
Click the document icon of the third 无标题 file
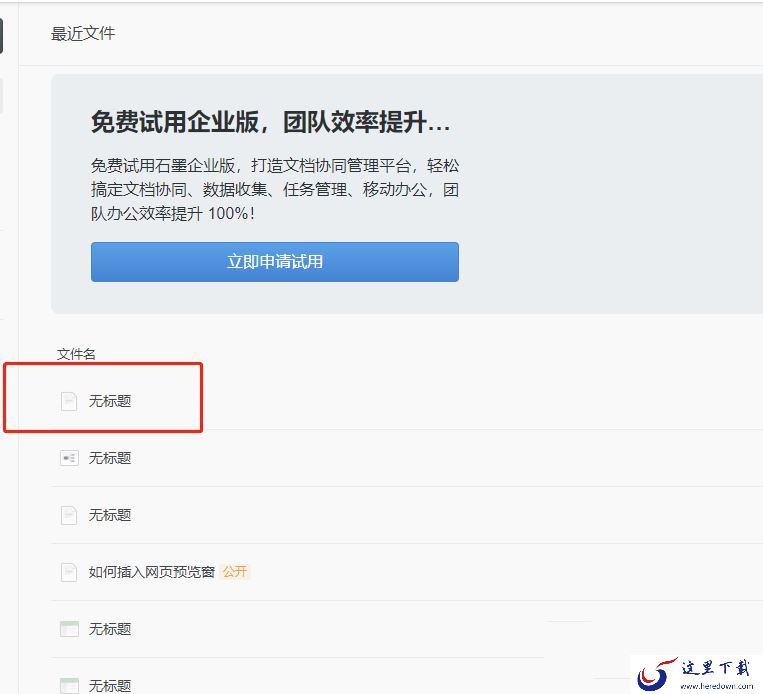click(x=69, y=515)
